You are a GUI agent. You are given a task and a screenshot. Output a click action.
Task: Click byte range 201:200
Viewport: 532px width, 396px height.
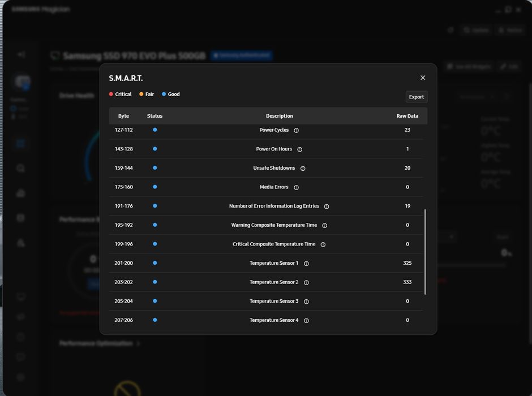[123, 262]
